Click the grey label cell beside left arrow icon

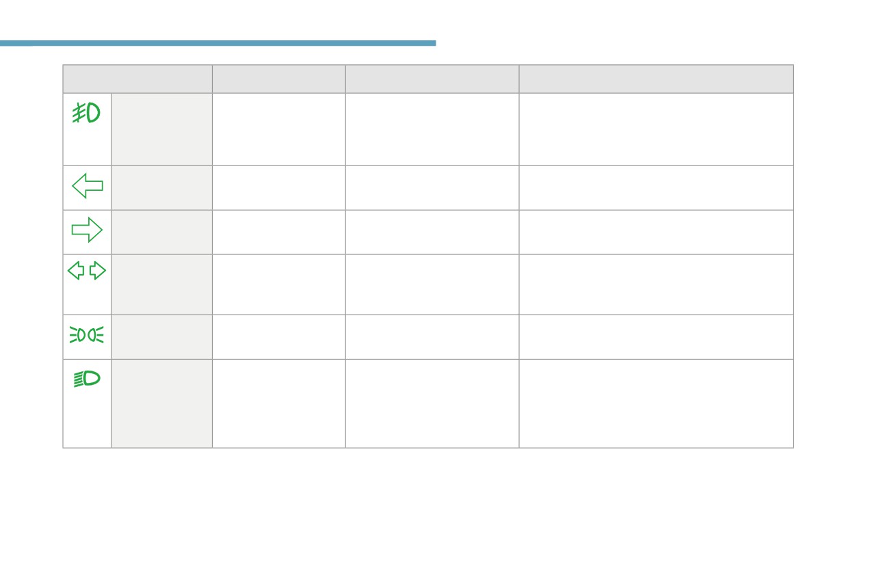tap(161, 188)
